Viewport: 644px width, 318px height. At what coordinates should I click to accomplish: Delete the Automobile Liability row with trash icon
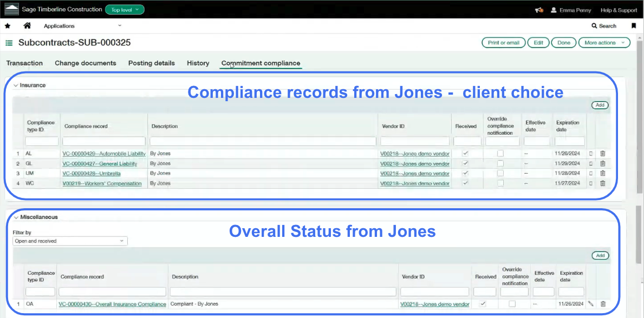[x=602, y=154]
